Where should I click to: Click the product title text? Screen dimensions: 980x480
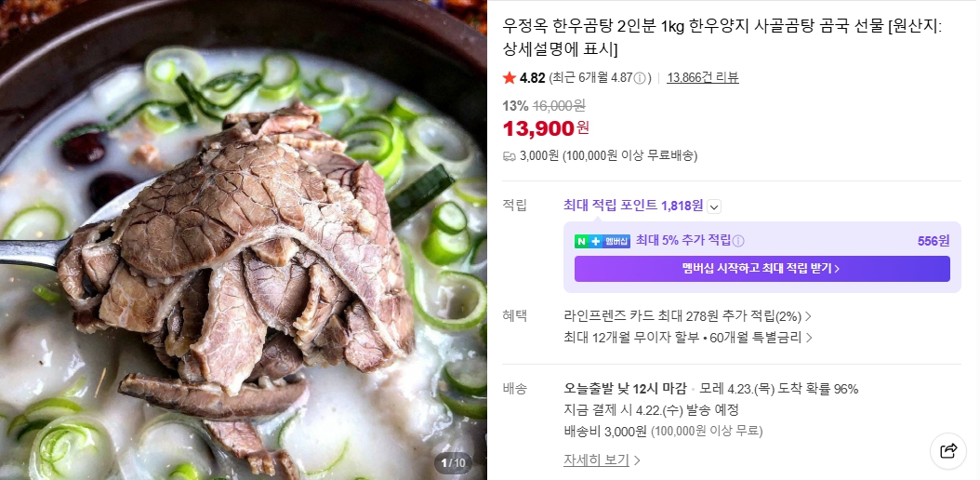pos(722,37)
